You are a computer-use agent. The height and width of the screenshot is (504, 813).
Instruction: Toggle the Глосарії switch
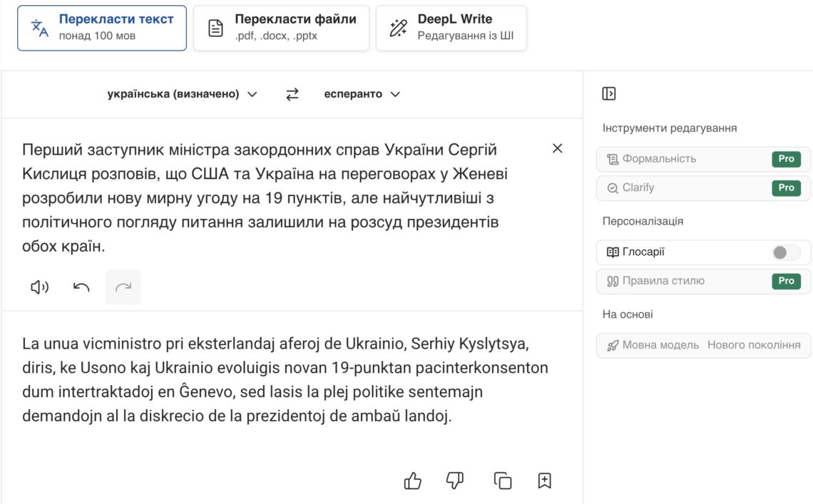pos(786,252)
